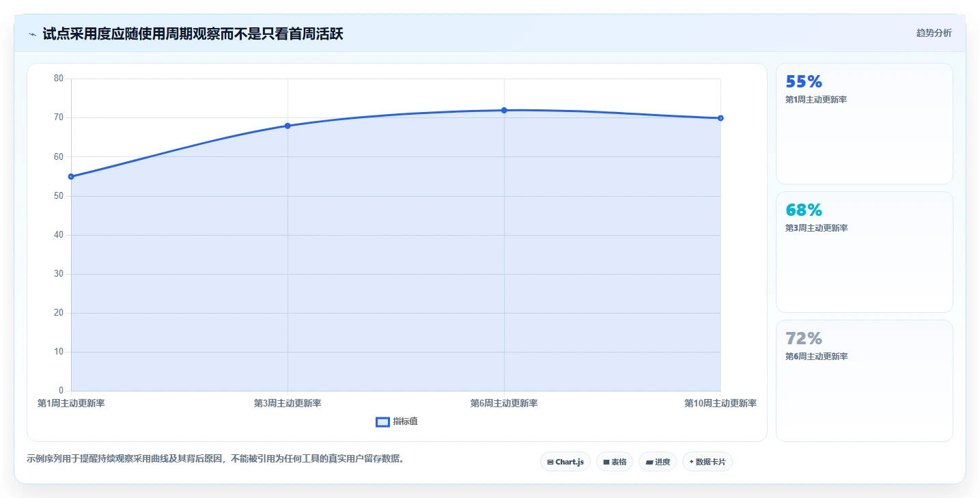
Task: Click the 72% value card
Action: (864, 381)
